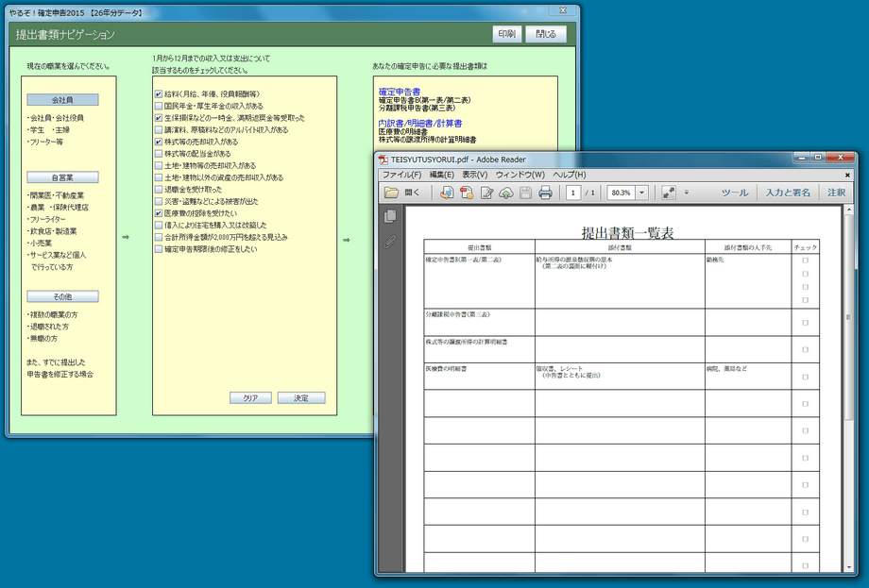
Task: Click the Adobe Reader PDF title bar icon
Action: (383, 160)
